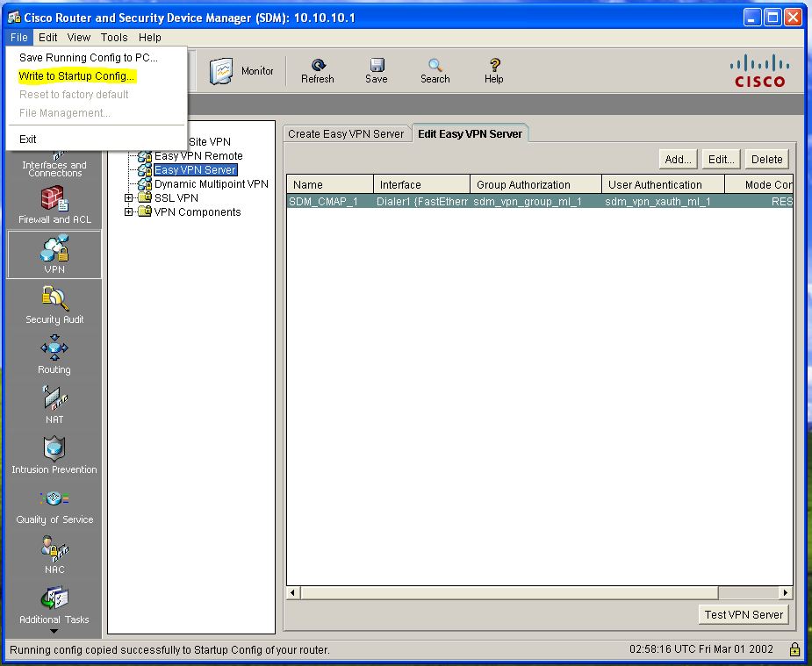Click the Save toolbar icon

(x=377, y=65)
